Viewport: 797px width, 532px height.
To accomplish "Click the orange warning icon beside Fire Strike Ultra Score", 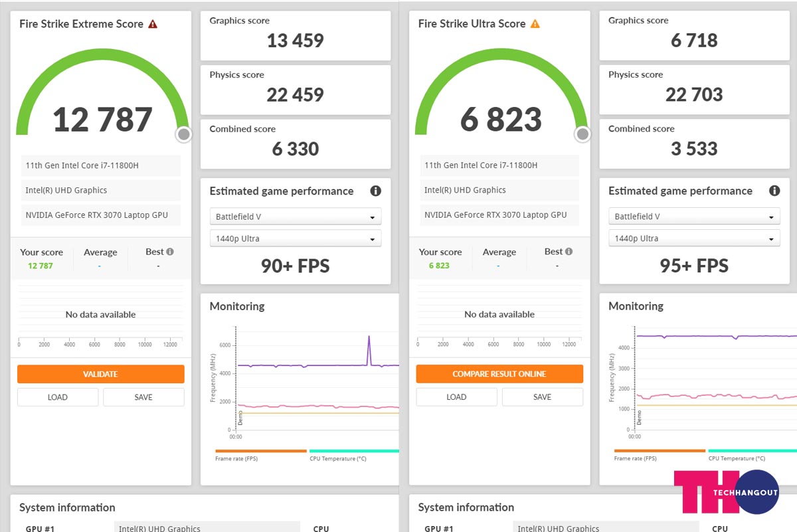I will (535, 24).
